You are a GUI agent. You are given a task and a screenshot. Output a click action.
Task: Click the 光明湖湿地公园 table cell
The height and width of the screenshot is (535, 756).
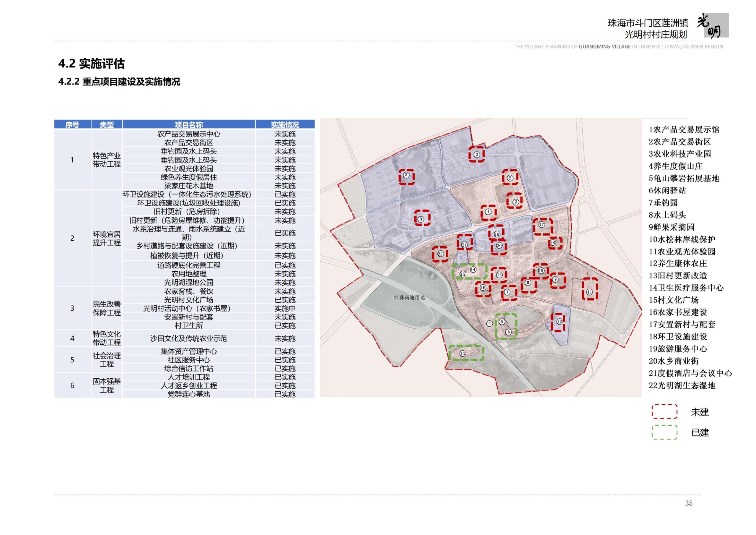(x=189, y=283)
